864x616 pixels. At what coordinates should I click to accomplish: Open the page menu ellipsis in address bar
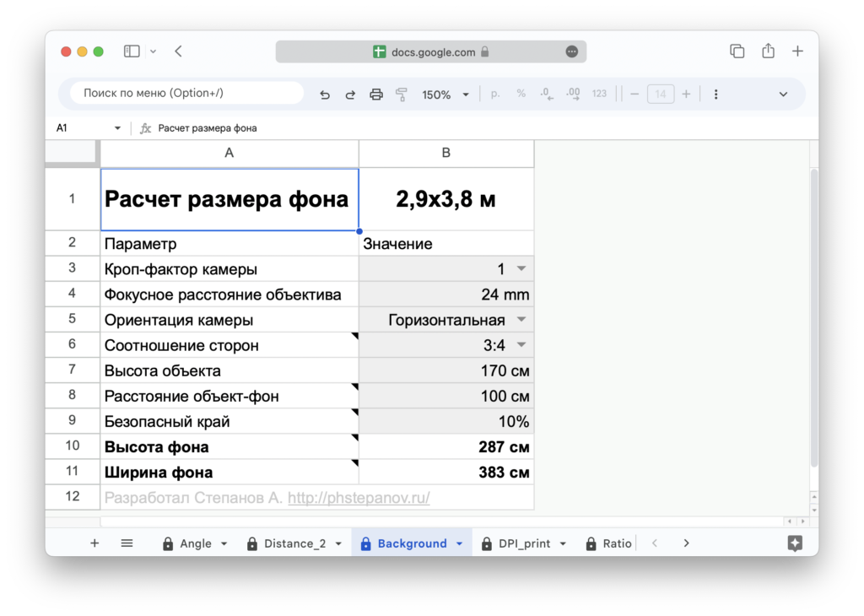[x=572, y=51]
